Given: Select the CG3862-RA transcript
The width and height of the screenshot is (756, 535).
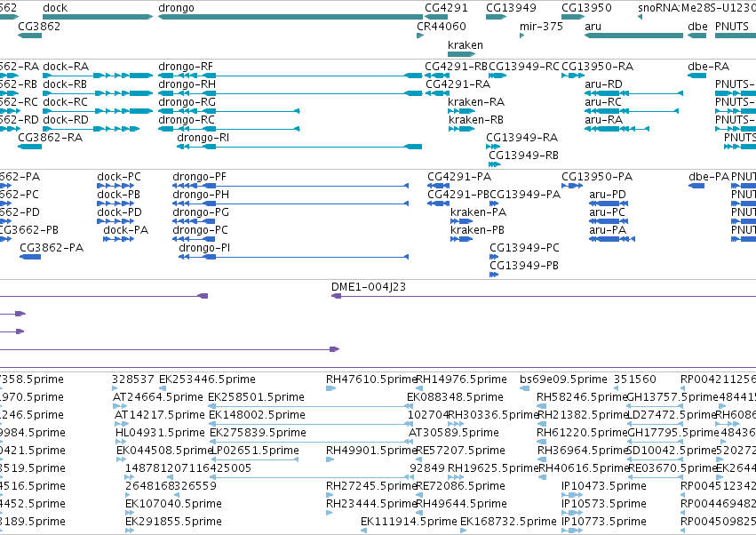Looking at the screenshot, I should click(30, 147).
